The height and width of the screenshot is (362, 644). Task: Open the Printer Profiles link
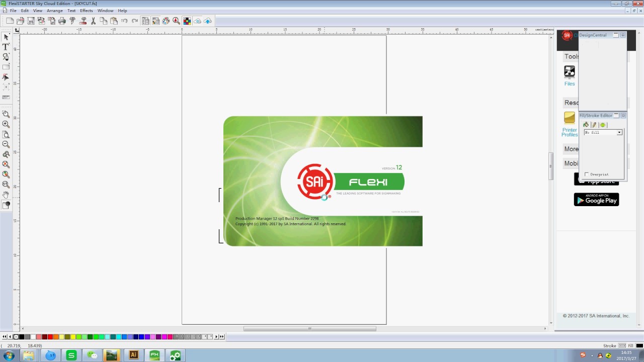(570, 132)
